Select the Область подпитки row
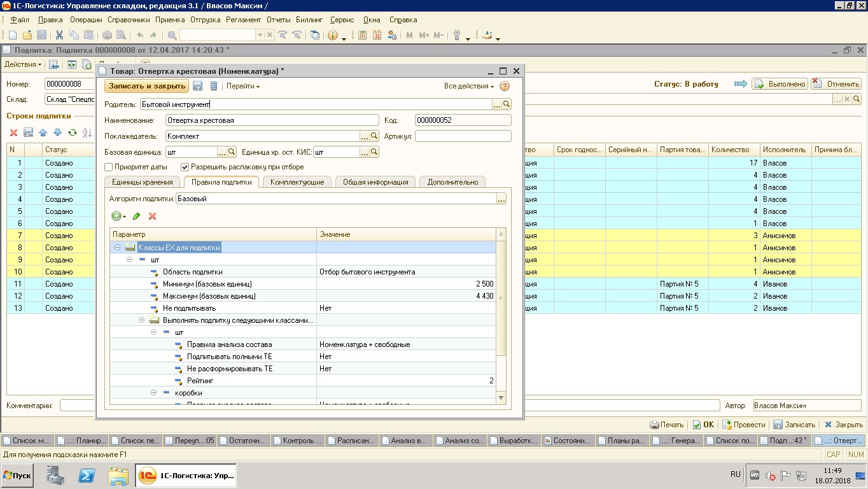This screenshot has width=868, height=489. click(x=302, y=272)
